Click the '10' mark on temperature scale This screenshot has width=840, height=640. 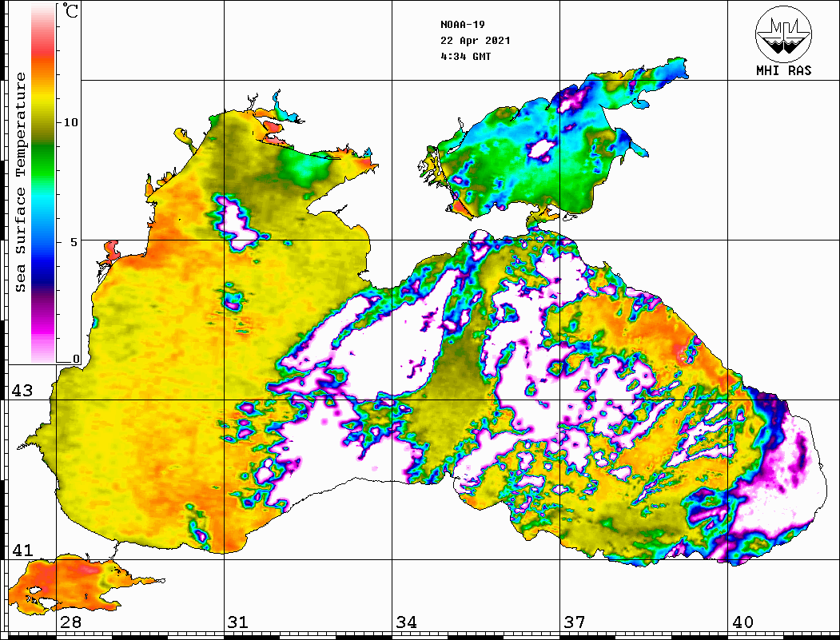pos(70,122)
